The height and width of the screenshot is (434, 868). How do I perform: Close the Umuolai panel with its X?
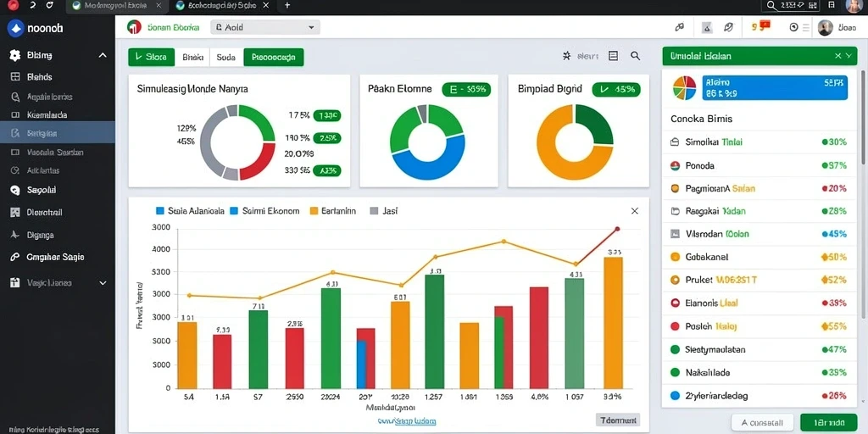(x=838, y=56)
